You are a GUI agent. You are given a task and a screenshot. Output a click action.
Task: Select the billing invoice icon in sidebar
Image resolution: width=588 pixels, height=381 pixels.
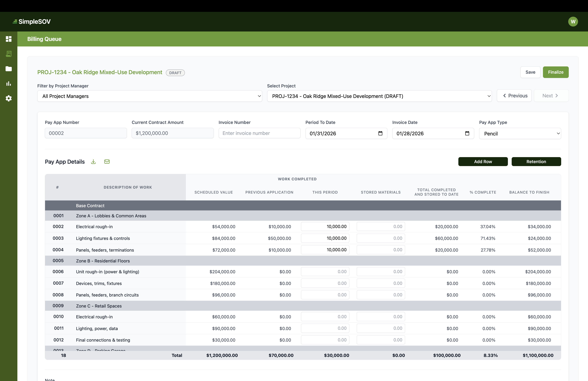point(9,54)
